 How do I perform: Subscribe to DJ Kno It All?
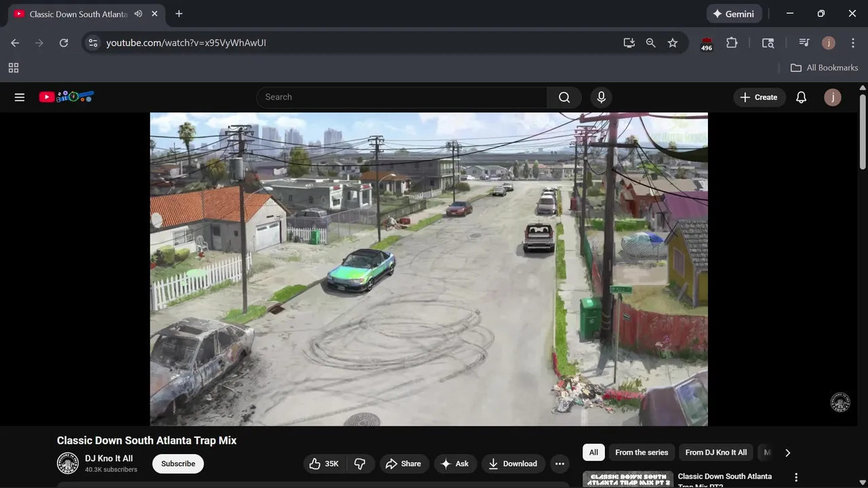[x=178, y=464]
